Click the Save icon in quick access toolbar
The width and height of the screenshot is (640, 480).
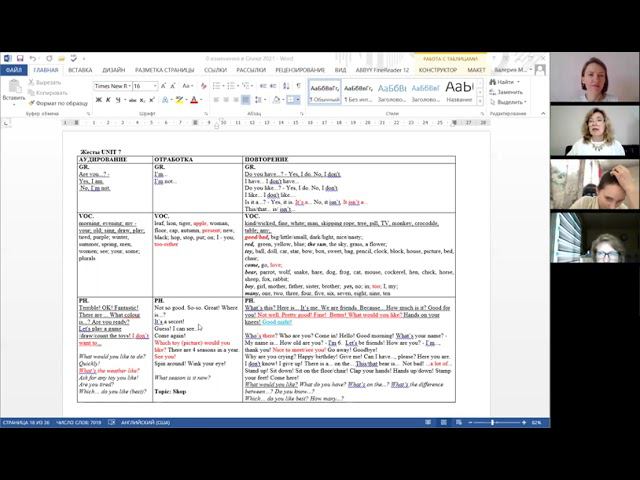pos(20,59)
